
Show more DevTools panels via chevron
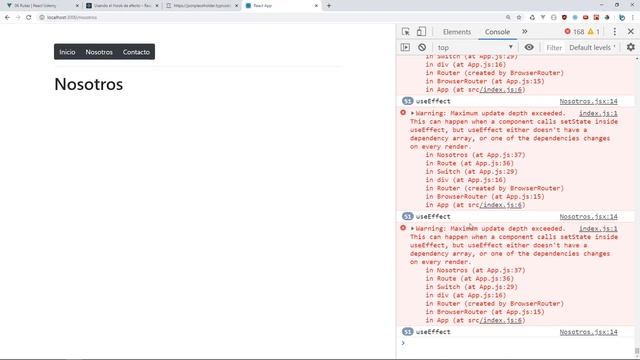[x=524, y=31]
